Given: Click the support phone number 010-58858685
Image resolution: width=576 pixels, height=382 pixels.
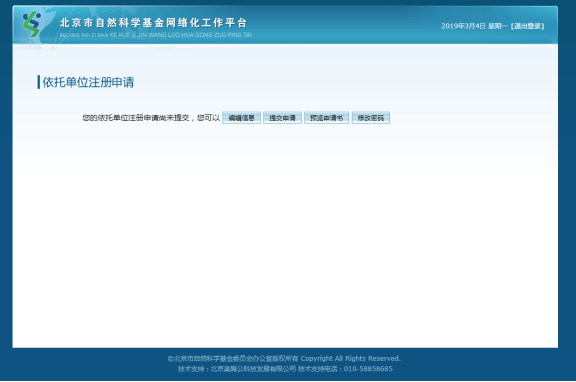Looking at the screenshot, I should 368,369.
